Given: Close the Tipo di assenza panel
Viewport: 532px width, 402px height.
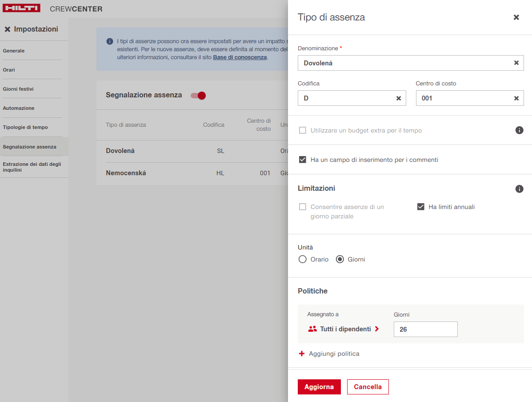Looking at the screenshot, I should pyautogui.click(x=516, y=17).
